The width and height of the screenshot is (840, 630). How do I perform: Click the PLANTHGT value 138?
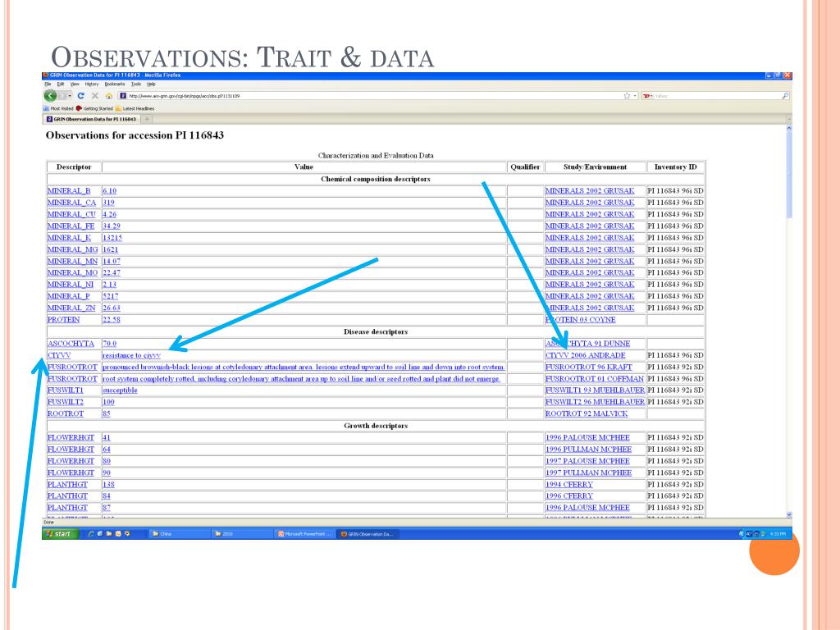click(108, 484)
